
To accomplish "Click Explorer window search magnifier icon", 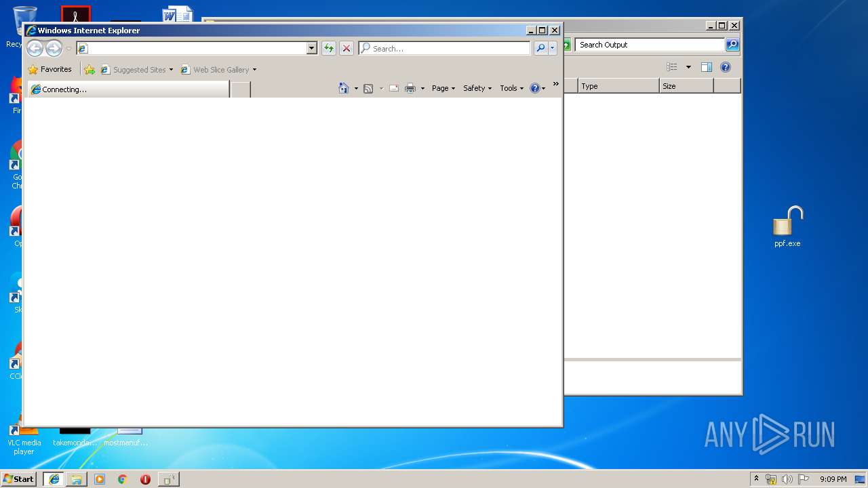I will tap(732, 45).
